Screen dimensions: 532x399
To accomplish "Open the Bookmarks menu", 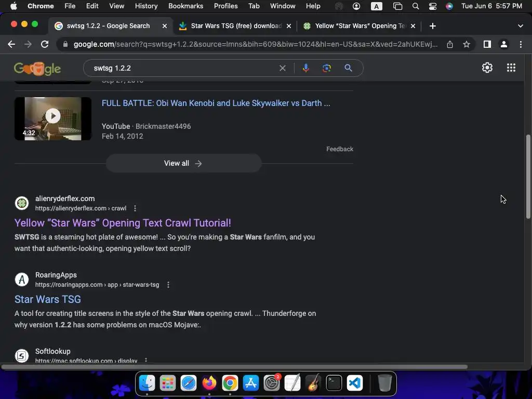I will coord(185,6).
